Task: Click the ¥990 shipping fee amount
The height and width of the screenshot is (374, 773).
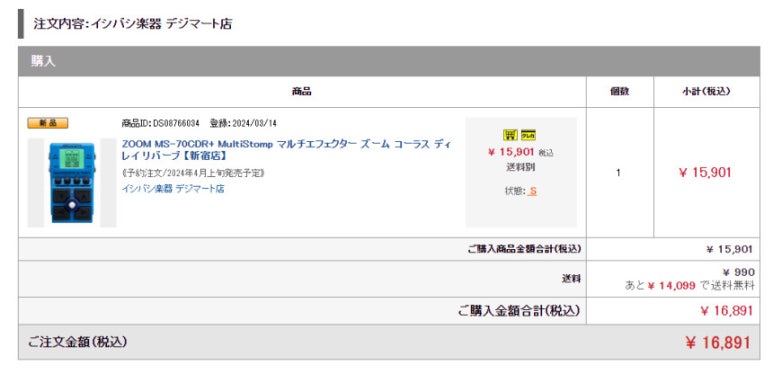Action: [x=738, y=272]
